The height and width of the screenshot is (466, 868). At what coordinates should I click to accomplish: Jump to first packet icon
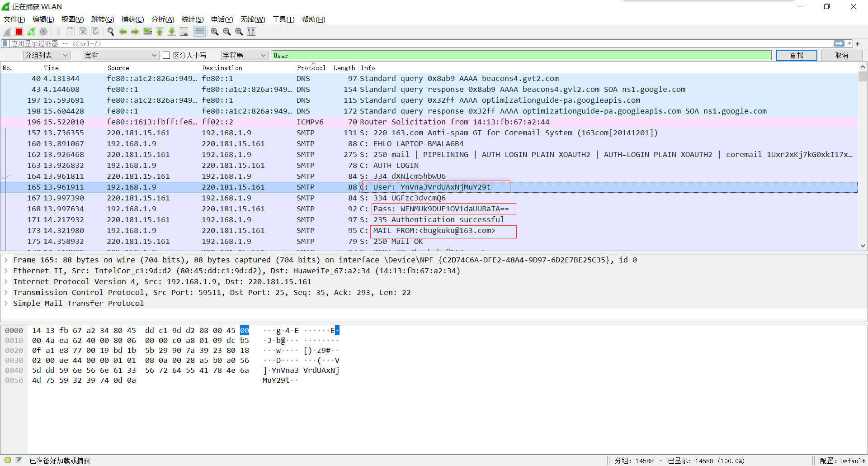point(160,32)
